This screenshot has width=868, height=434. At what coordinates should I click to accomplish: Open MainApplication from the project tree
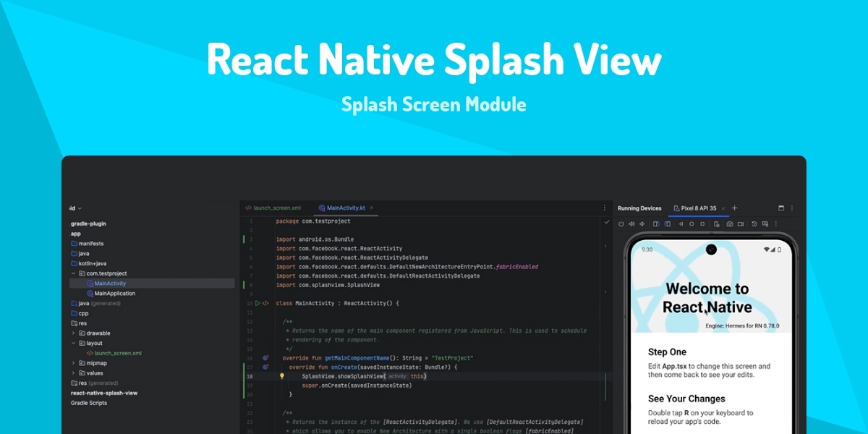(x=114, y=293)
